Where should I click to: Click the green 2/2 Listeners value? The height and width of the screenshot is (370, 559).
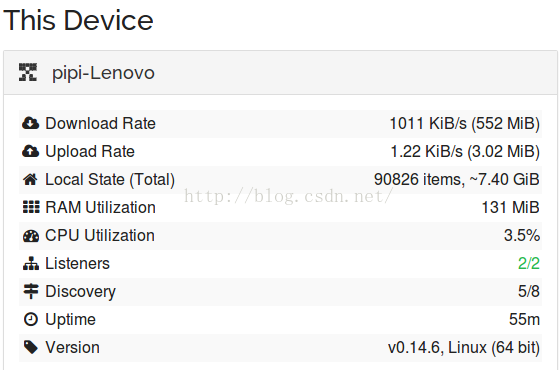pyautogui.click(x=529, y=263)
